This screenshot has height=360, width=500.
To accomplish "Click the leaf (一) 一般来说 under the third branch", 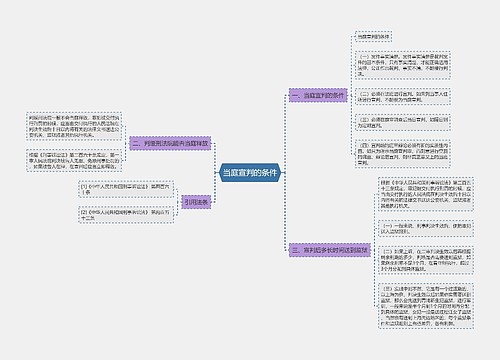I will click(x=426, y=228).
